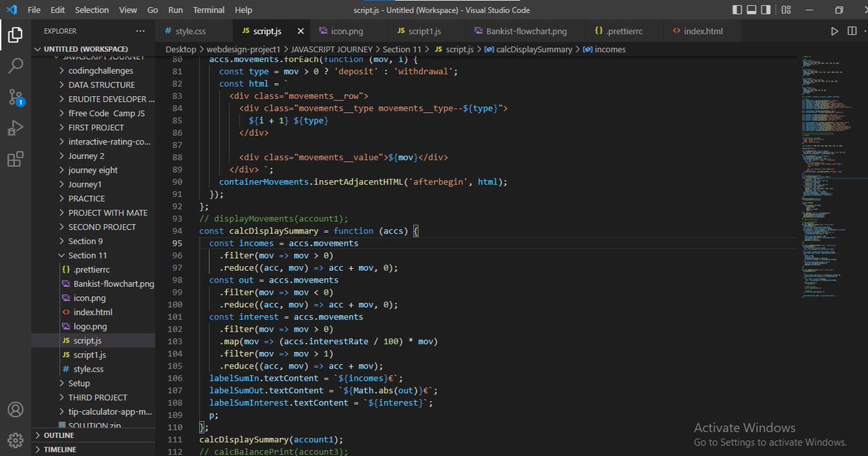Open index.html in the file tree
Screen dimensions: 868x456
coord(93,312)
